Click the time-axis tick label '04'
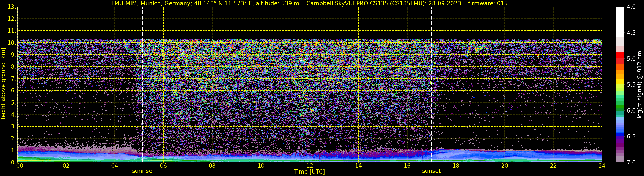The image size is (644, 176). click(115, 166)
